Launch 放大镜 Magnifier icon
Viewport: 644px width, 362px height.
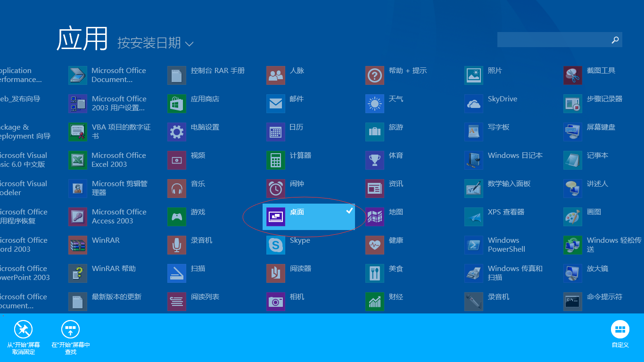click(x=573, y=273)
